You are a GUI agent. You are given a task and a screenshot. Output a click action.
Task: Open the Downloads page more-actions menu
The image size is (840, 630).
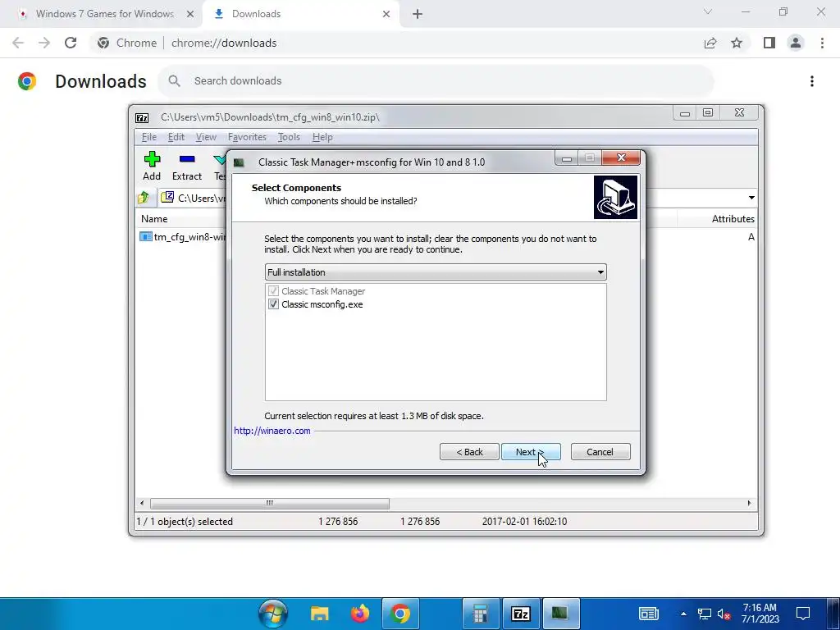coord(811,81)
